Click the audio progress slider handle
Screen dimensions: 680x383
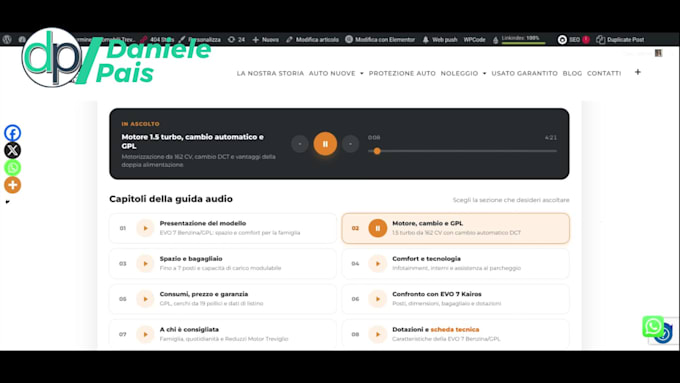click(377, 151)
